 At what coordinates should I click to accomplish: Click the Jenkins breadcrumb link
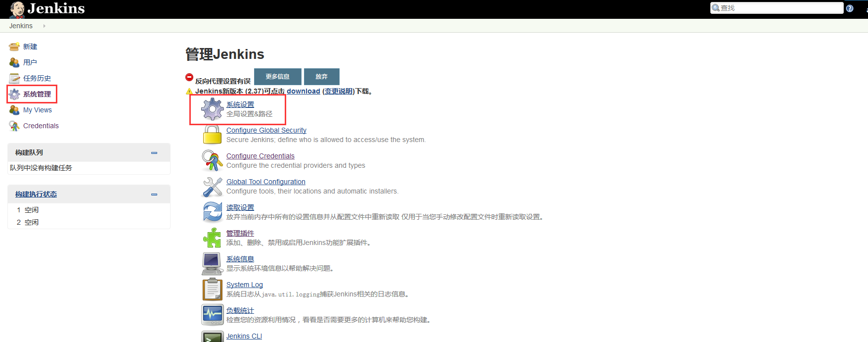click(x=21, y=26)
